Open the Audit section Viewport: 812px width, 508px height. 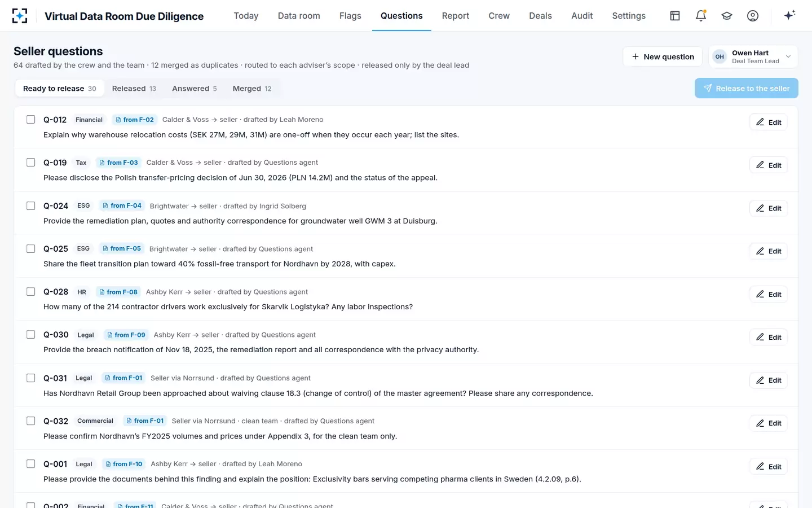pyautogui.click(x=582, y=16)
